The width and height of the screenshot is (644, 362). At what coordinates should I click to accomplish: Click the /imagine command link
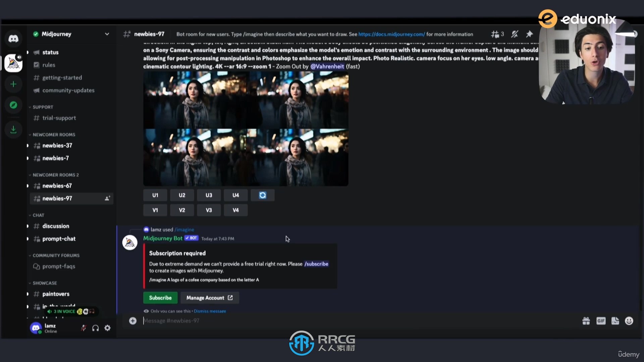(184, 230)
